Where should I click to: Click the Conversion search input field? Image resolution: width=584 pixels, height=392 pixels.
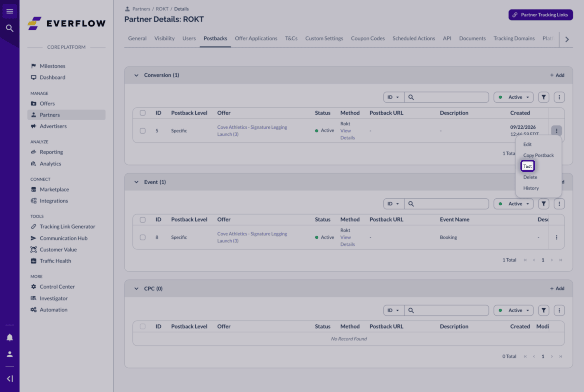click(x=446, y=97)
